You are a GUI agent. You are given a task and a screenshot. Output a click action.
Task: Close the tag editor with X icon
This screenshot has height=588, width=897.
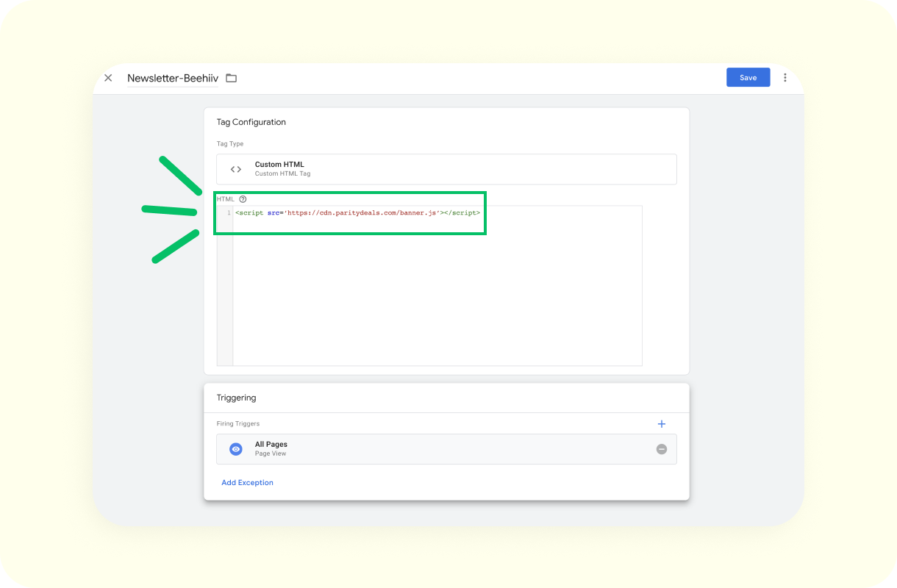108,78
